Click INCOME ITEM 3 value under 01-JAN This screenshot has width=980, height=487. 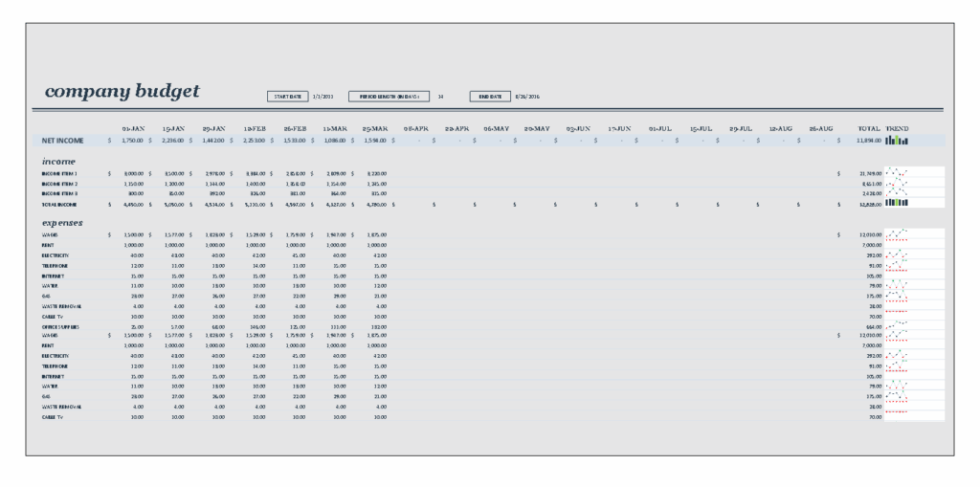137,194
